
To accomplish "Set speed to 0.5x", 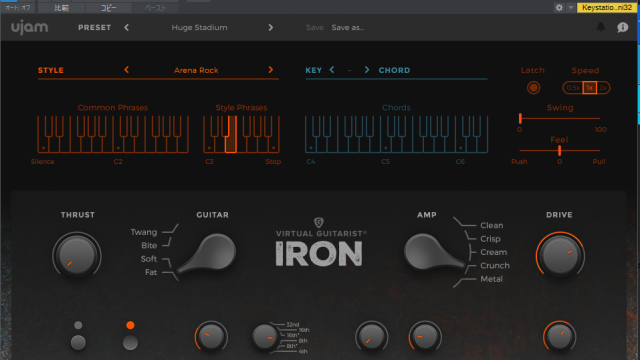I will [x=573, y=88].
